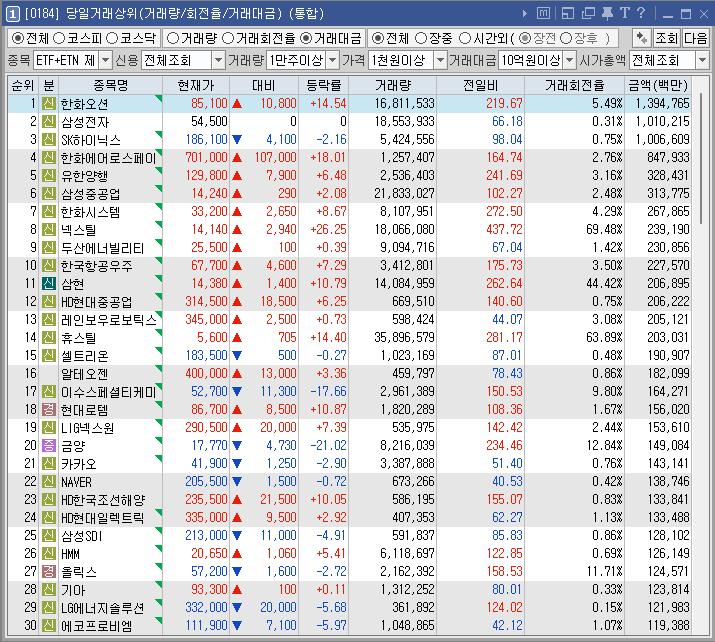Viewport: 715px width, 642px height.
Task: Click the 경 badge icon of 올릭스
Action: (x=49, y=571)
